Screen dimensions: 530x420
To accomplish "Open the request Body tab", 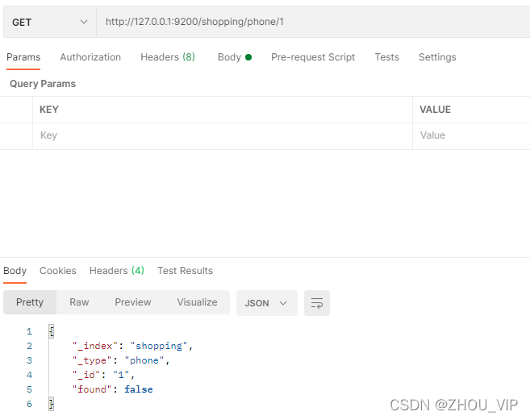I will pos(235,57).
